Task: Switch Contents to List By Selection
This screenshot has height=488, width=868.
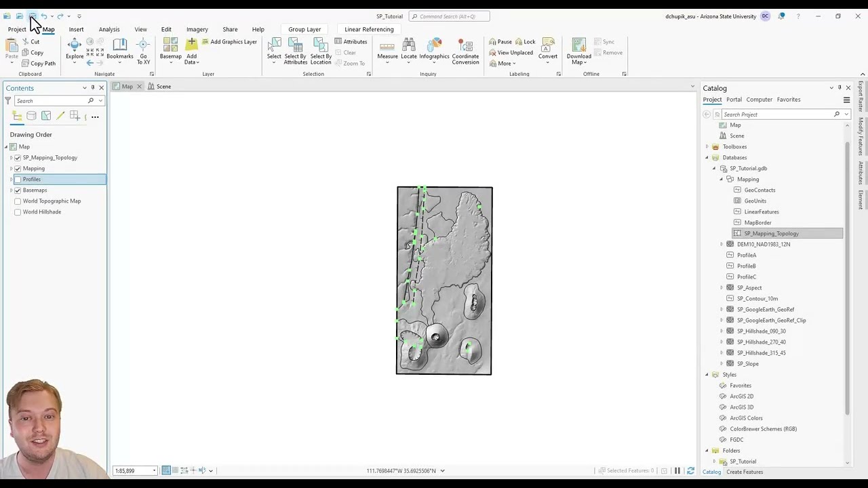Action: [x=46, y=117]
